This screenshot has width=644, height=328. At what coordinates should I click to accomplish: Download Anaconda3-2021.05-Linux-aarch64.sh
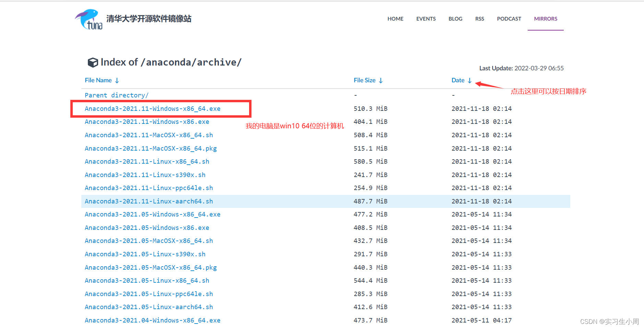click(x=149, y=307)
